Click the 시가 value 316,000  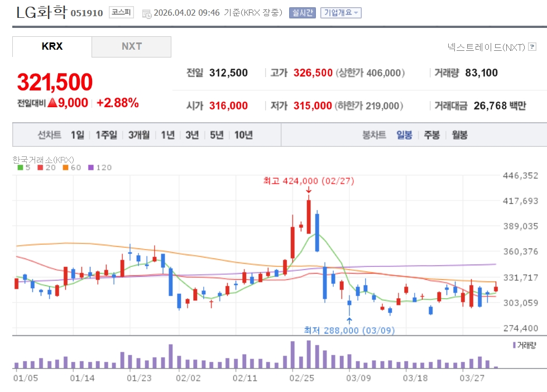[x=228, y=106]
